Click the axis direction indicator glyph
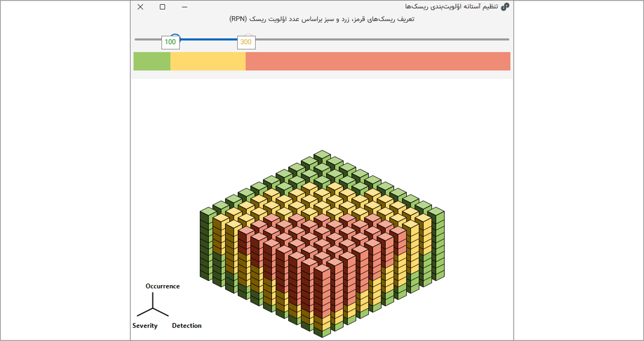The width and height of the screenshot is (644, 341). point(153,305)
